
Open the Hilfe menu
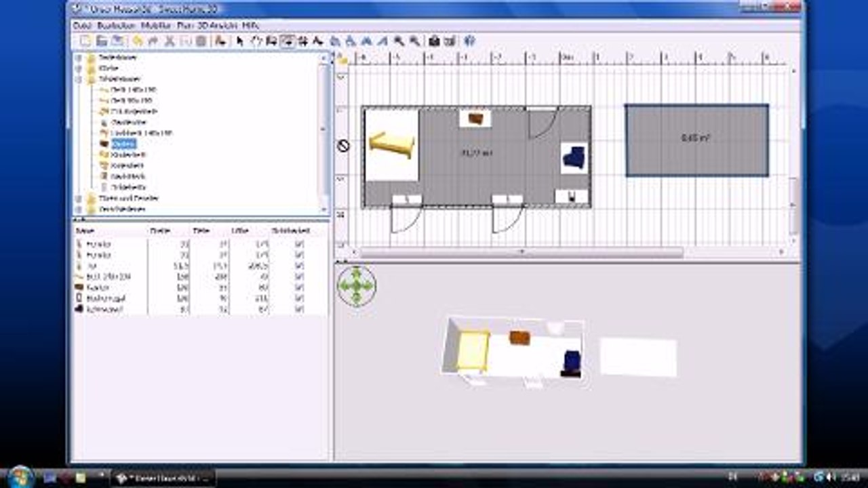pyautogui.click(x=250, y=25)
